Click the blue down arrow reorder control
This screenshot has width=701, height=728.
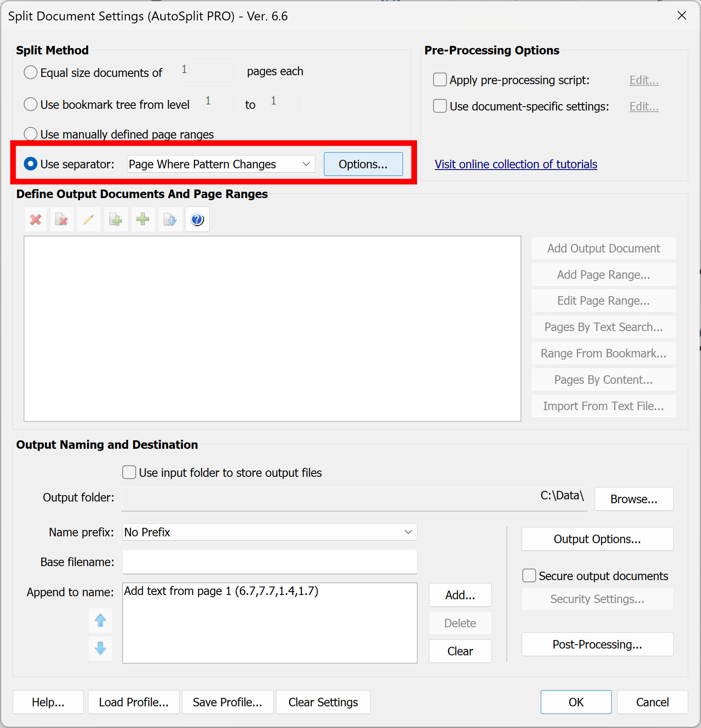coord(100,649)
